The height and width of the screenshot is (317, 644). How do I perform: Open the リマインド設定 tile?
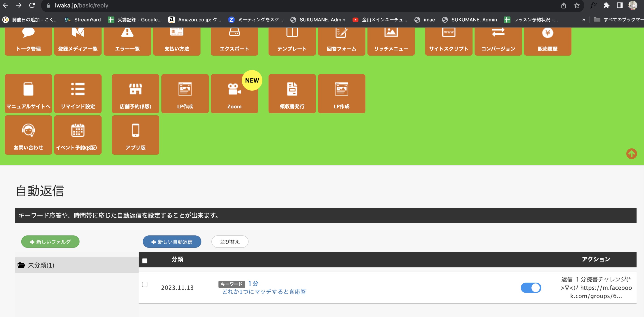tap(78, 94)
